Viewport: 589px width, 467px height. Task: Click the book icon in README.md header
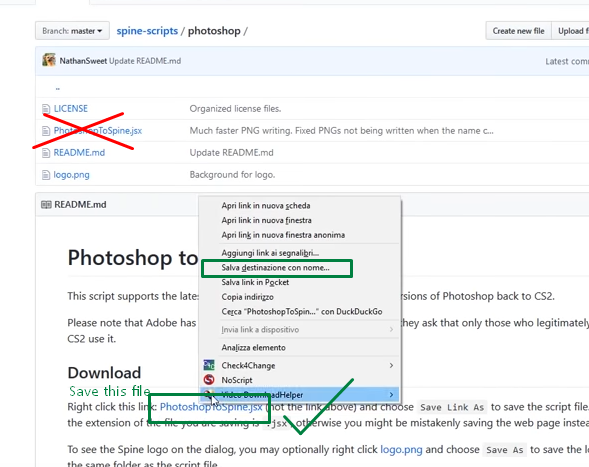click(x=46, y=205)
